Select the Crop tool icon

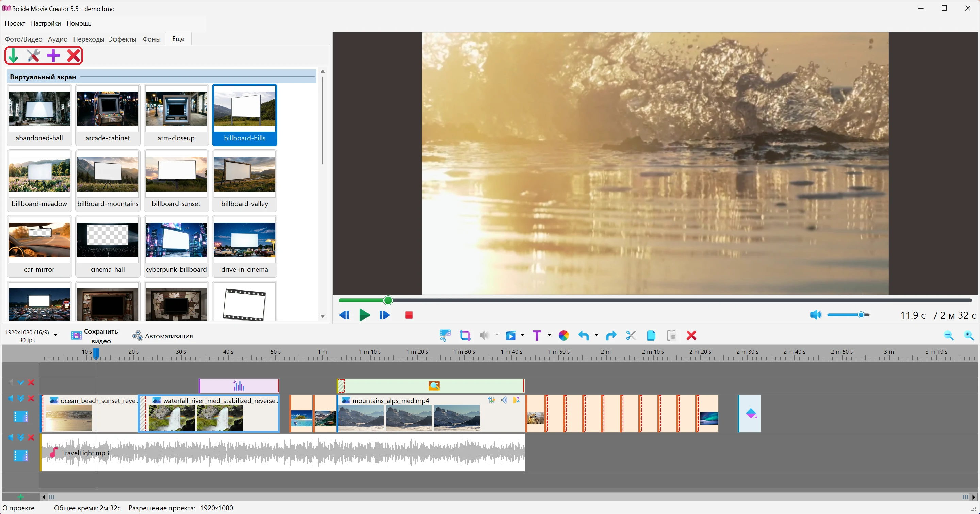click(x=465, y=335)
